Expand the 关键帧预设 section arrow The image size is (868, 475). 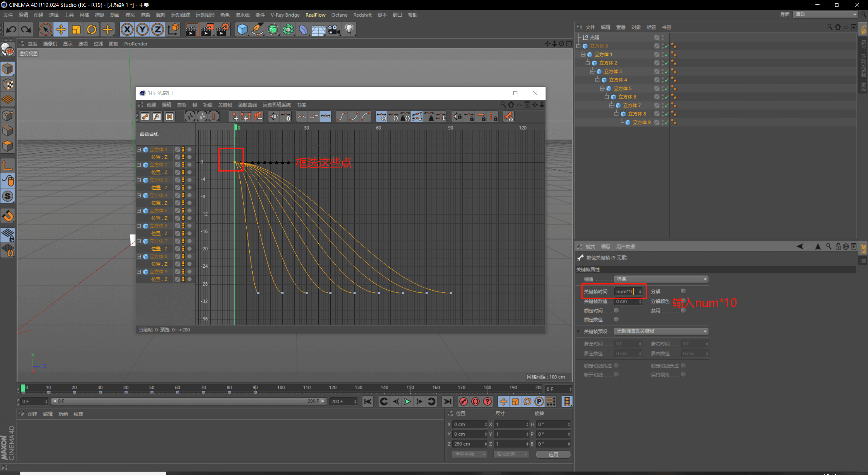[578, 331]
